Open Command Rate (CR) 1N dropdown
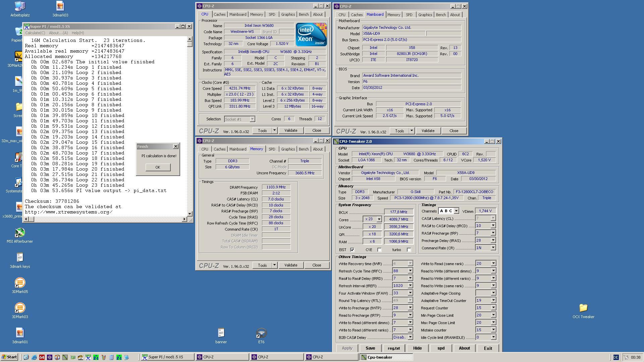Viewport: 644px width, 362px height. (x=493, y=248)
